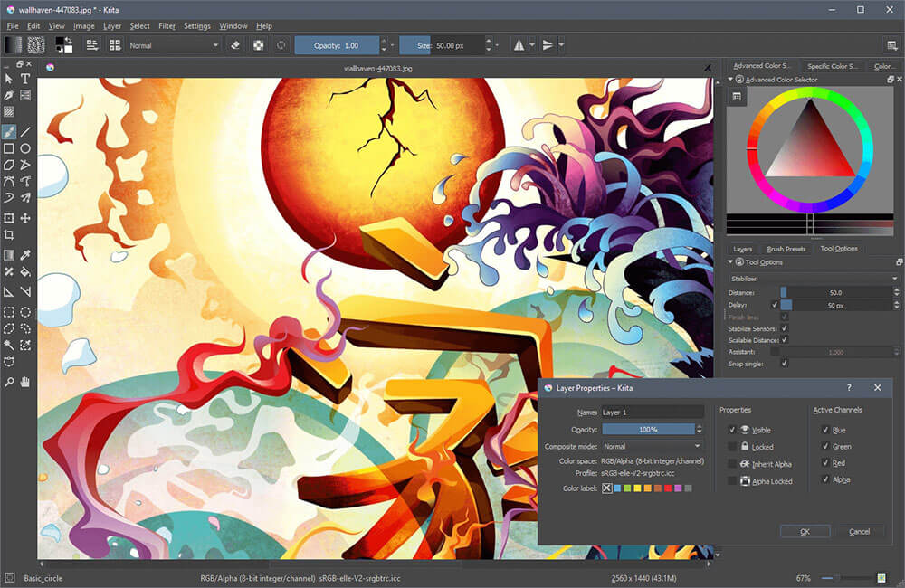Select the Text tool in toolbox

[x=24, y=79]
